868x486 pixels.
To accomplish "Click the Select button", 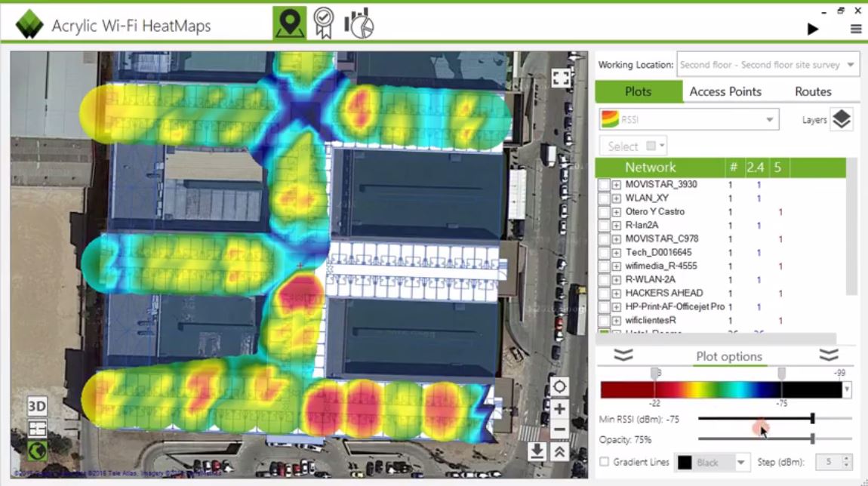I will [x=633, y=146].
